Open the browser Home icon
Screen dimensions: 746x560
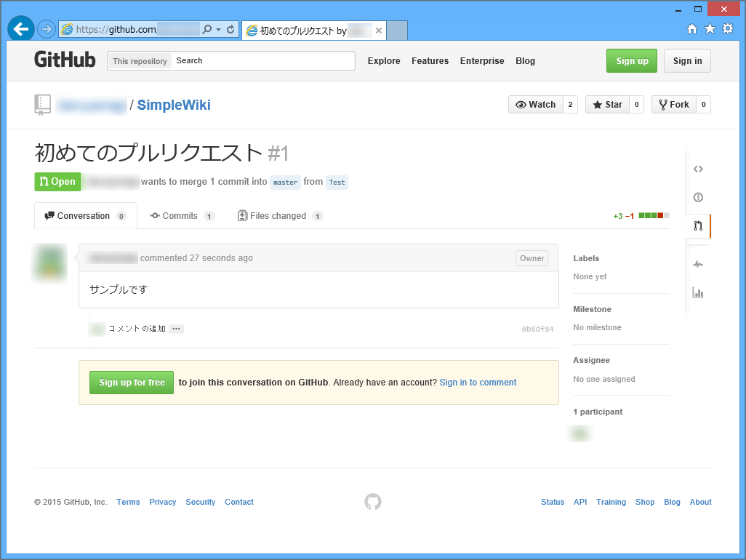pos(692,29)
